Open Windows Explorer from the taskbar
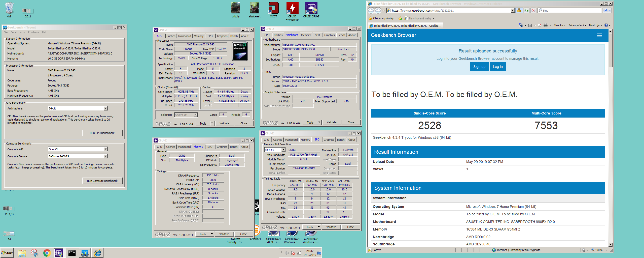The image size is (644, 258). pyautogui.click(x=22, y=253)
